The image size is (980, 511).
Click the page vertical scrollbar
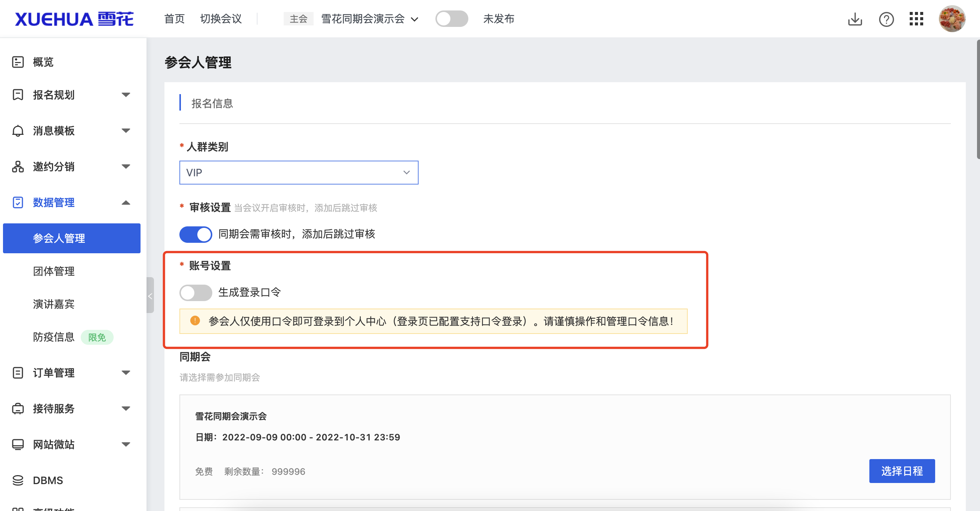tap(977, 99)
